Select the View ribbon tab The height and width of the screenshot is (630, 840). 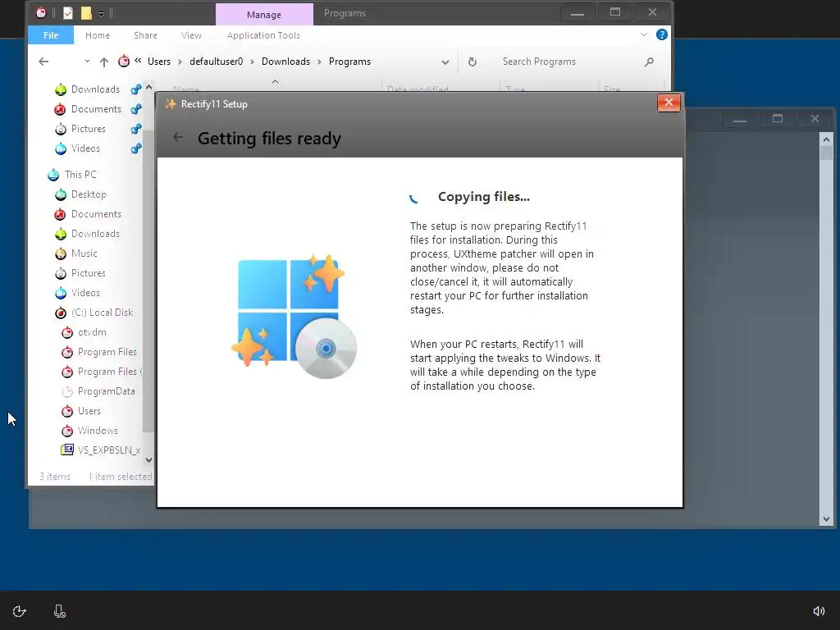pyautogui.click(x=191, y=35)
